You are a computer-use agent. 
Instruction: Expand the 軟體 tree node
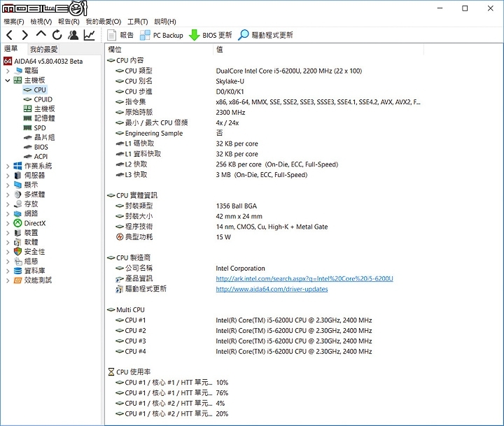(8, 242)
